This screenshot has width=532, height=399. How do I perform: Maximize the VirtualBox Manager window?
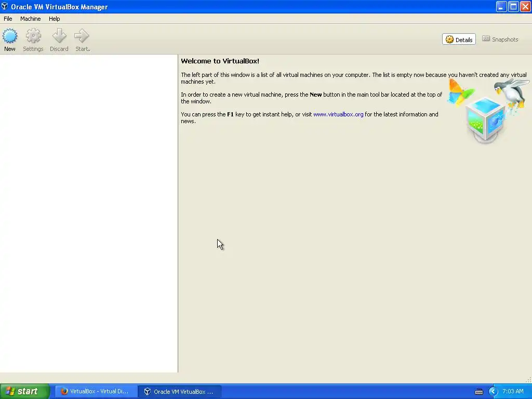[x=513, y=6]
